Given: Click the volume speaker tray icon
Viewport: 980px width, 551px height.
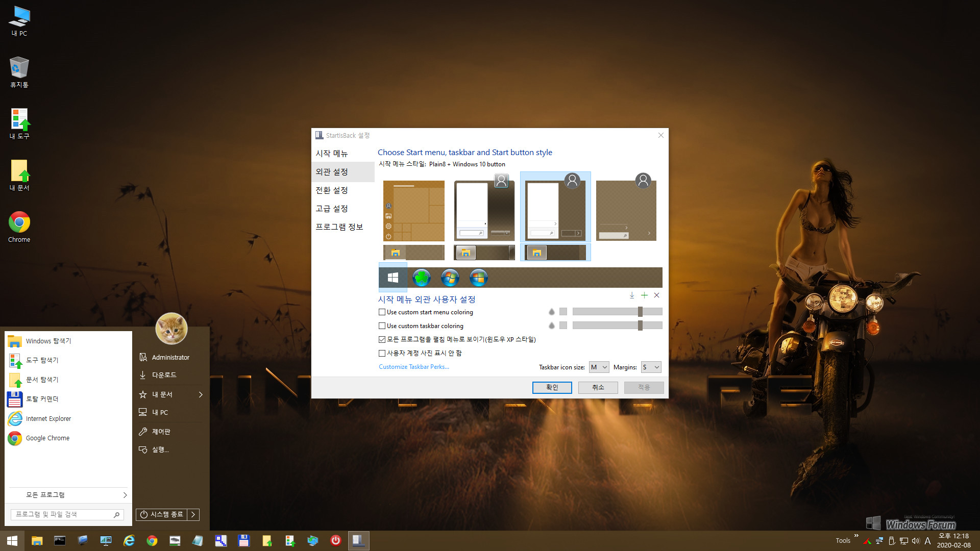Looking at the screenshot, I should tap(916, 541).
